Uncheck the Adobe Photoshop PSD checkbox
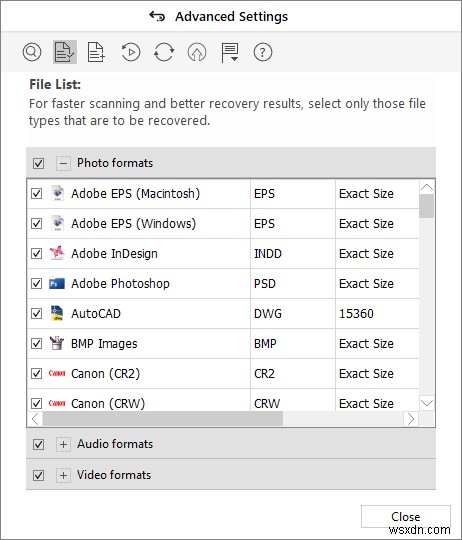The image size is (462, 540). click(x=36, y=283)
